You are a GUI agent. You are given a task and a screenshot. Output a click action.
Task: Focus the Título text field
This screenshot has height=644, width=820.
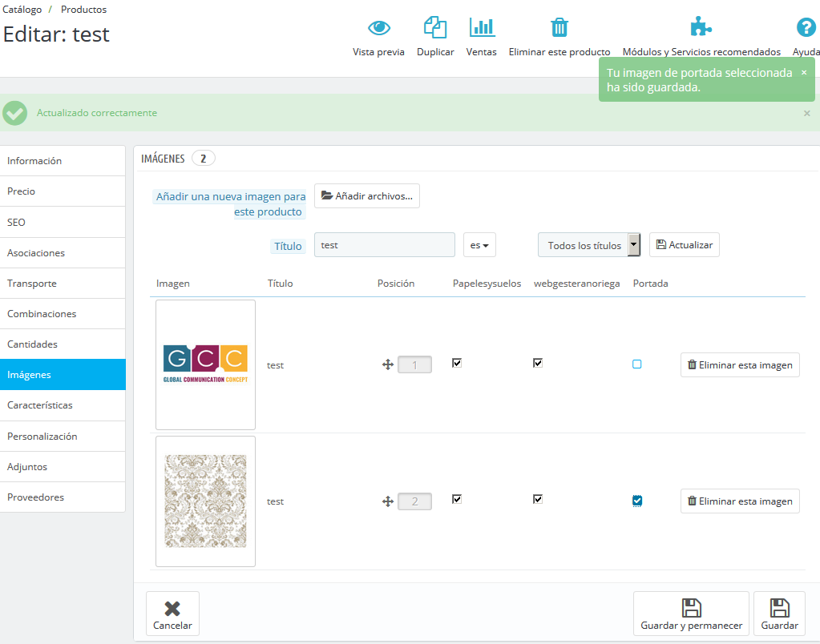[385, 244]
